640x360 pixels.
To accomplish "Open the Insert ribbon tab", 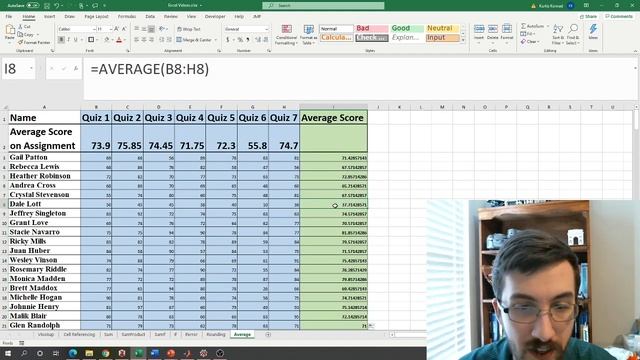I will click(49, 17).
